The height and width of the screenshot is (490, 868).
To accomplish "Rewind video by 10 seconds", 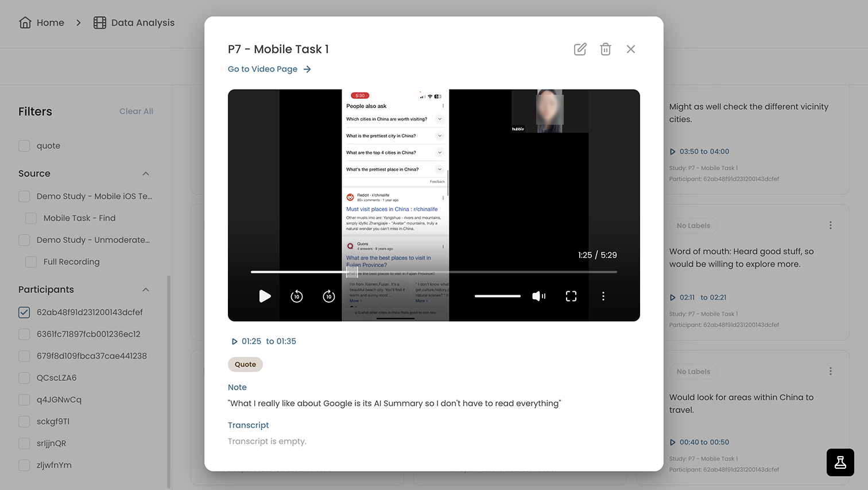I will [297, 296].
